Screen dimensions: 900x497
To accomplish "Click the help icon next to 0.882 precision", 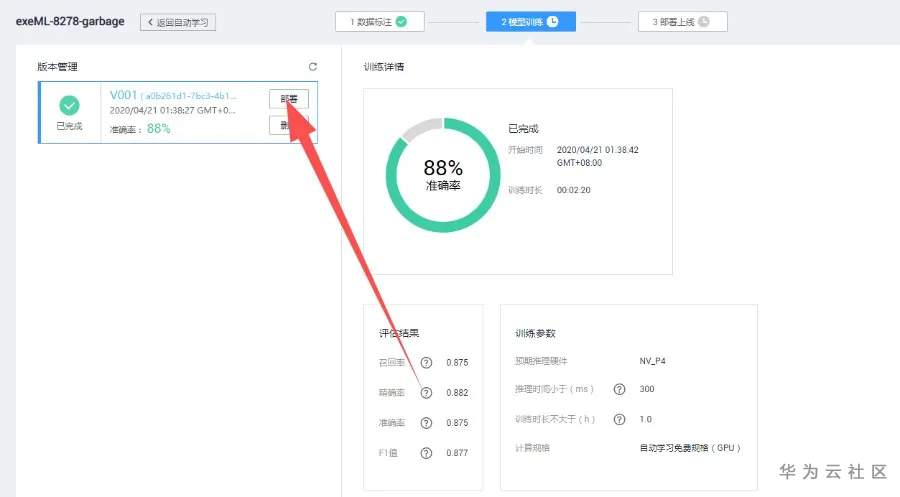I will tap(426, 393).
